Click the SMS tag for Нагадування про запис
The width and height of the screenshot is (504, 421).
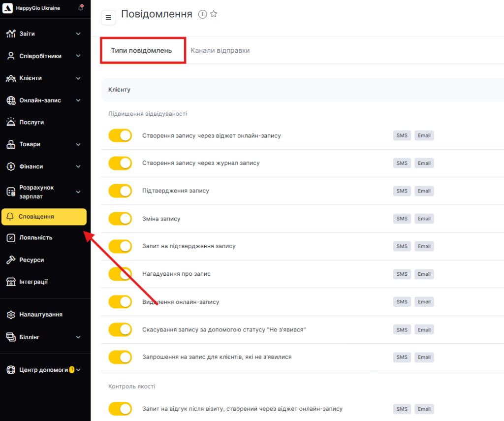tap(402, 274)
